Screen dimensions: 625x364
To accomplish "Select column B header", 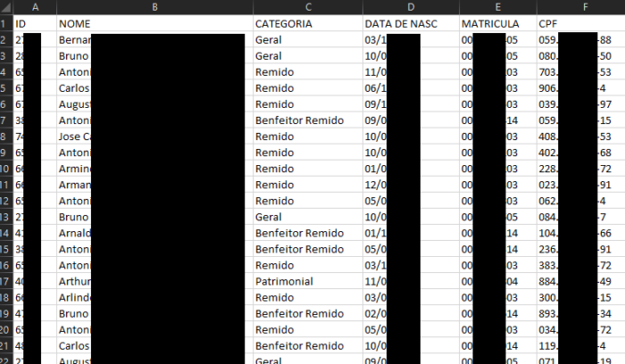I will pyautogui.click(x=154, y=7).
